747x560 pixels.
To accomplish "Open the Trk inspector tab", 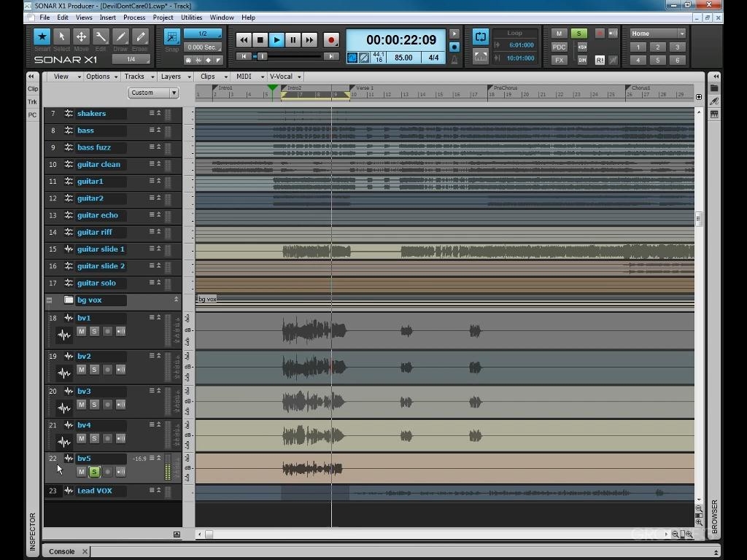I will click(x=32, y=102).
